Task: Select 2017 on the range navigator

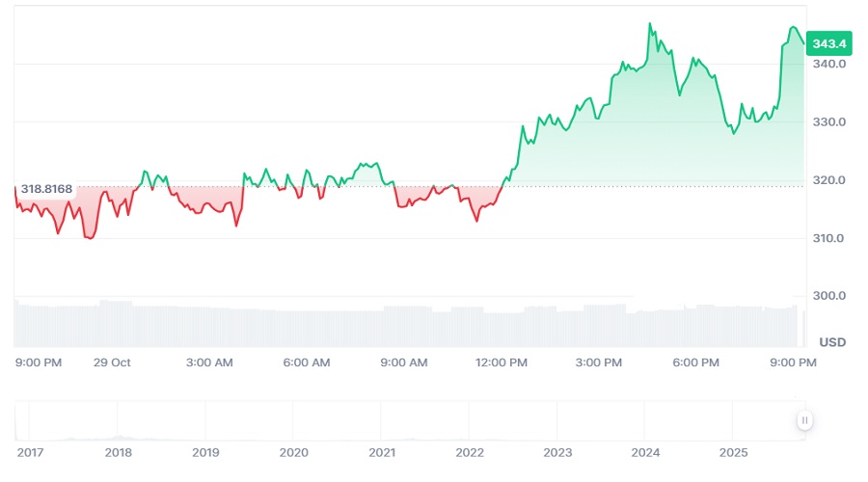Action: pyautogui.click(x=30, y=452)
